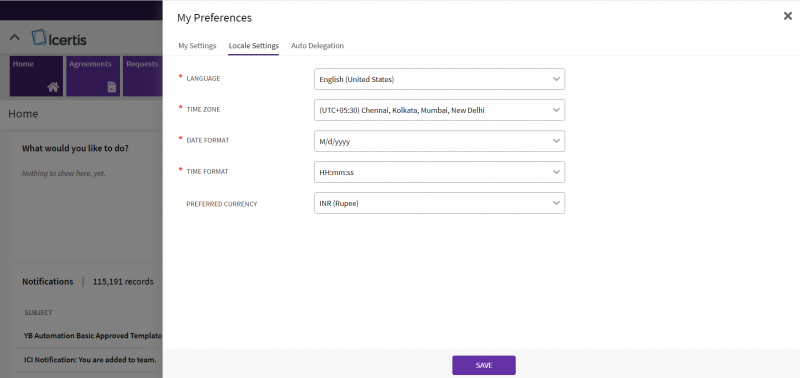This screenshot has width=800, height=378.
Task: Save the locale preferences
Action: (484, 365)
